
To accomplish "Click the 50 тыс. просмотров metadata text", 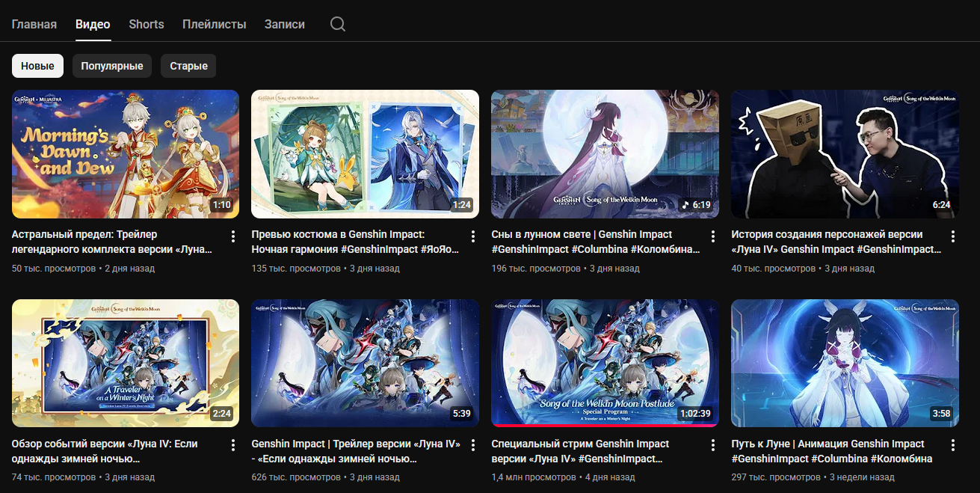I will click(54, 268).
